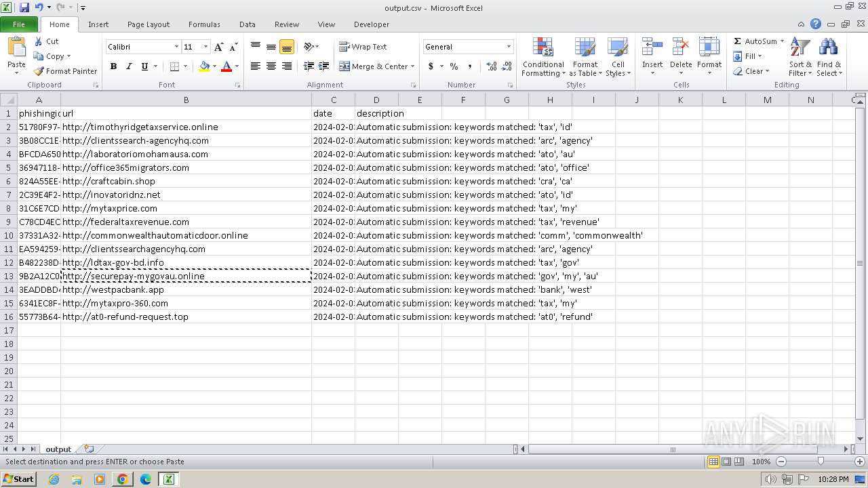Toggle Align Text Left

(256, 66)
